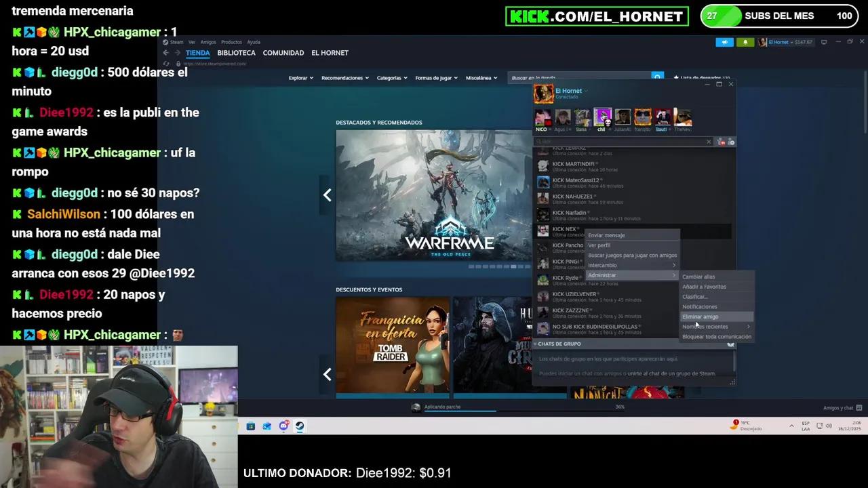Image resolution: width=868 pixels, height=488 pixels.
Task: Open the status dropdown next to El Hornet
Action: pyautogui.click(x=586, y=91)
